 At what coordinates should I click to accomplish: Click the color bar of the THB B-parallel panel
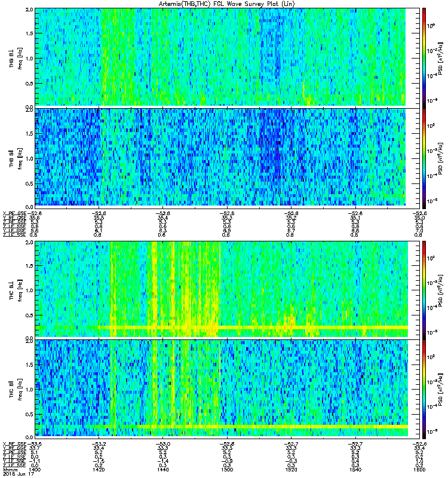424,158
